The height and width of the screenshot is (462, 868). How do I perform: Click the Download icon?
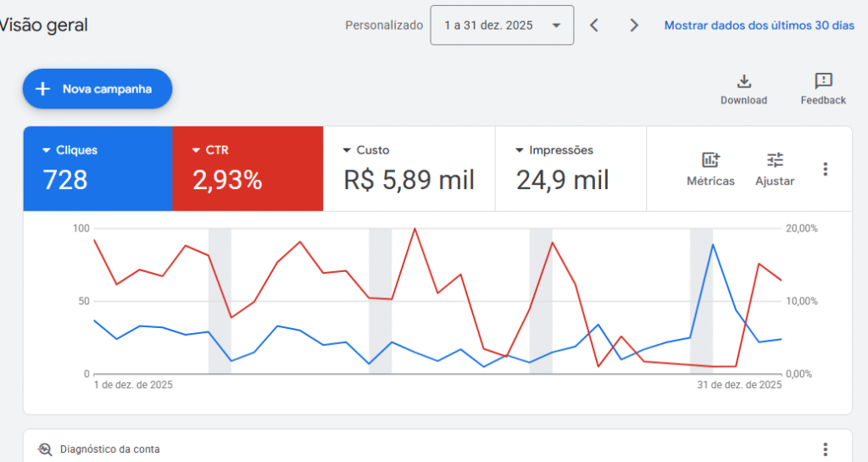point(743,81)
